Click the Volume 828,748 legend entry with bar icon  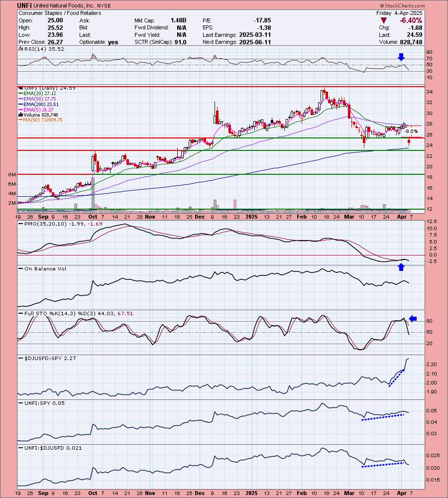click(x=38, y=115)
